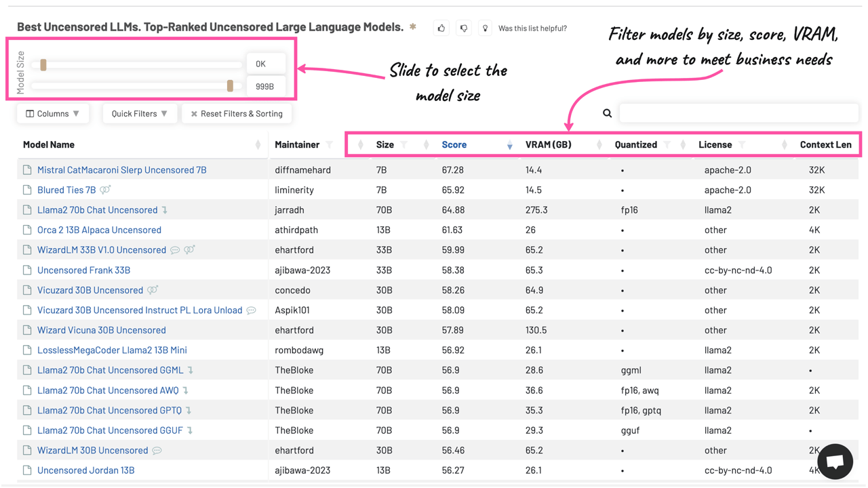Viewport: 868px width, 488px height.
Task: Click comment bubble icon next to WizardLM 30B Uncensored
Action: click(157, 451)
